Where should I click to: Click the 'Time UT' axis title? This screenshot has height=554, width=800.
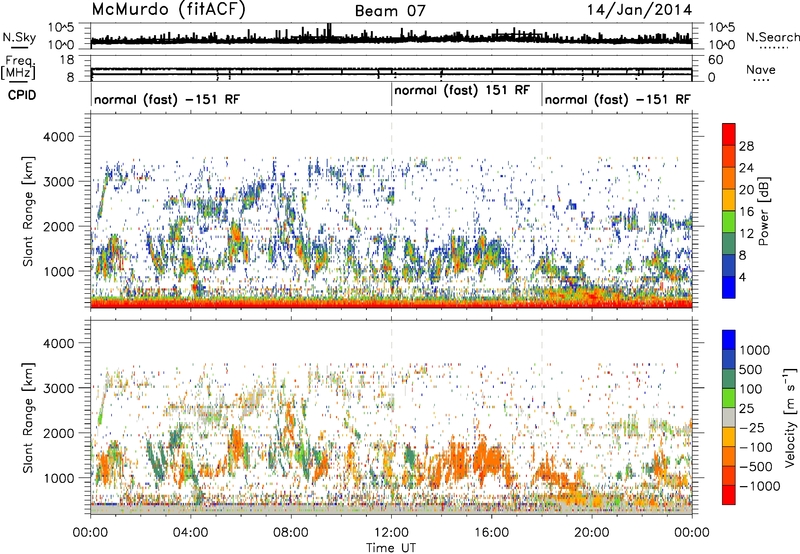coord(391,548)
